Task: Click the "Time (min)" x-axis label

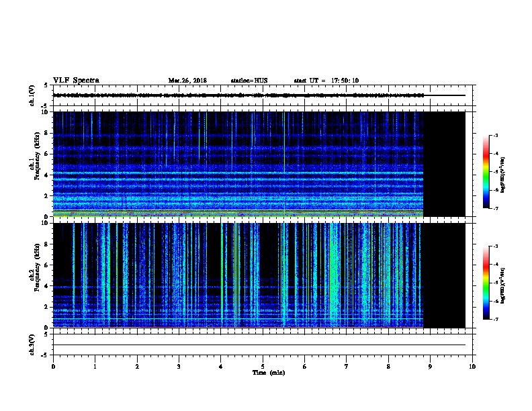Action: click(x=269, y=373)
